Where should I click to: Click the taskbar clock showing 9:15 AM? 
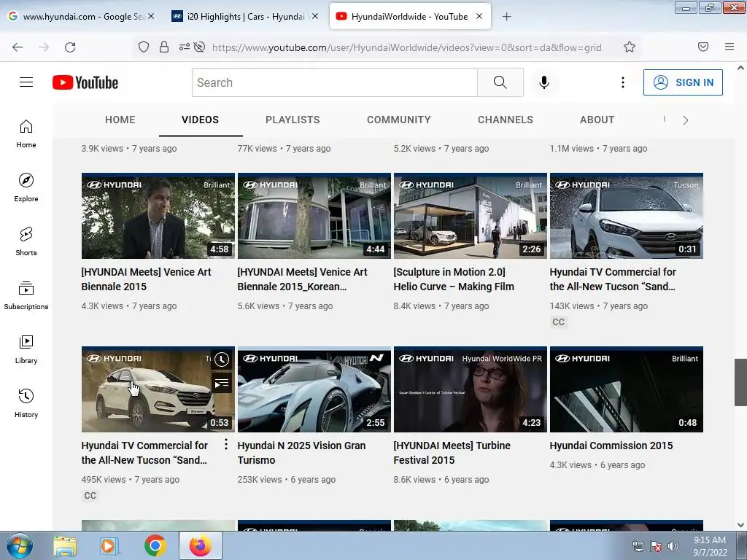[x=709, y=546]
